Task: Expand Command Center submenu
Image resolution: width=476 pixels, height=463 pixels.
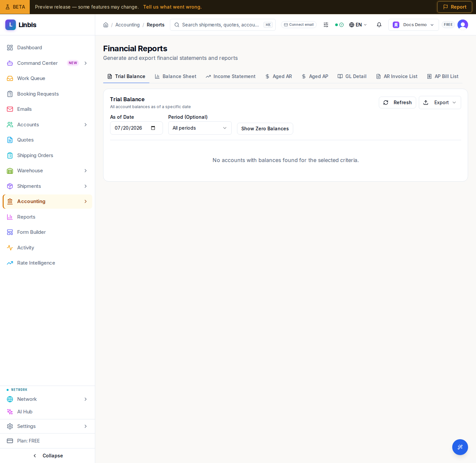Action: (x=86, y=63)
